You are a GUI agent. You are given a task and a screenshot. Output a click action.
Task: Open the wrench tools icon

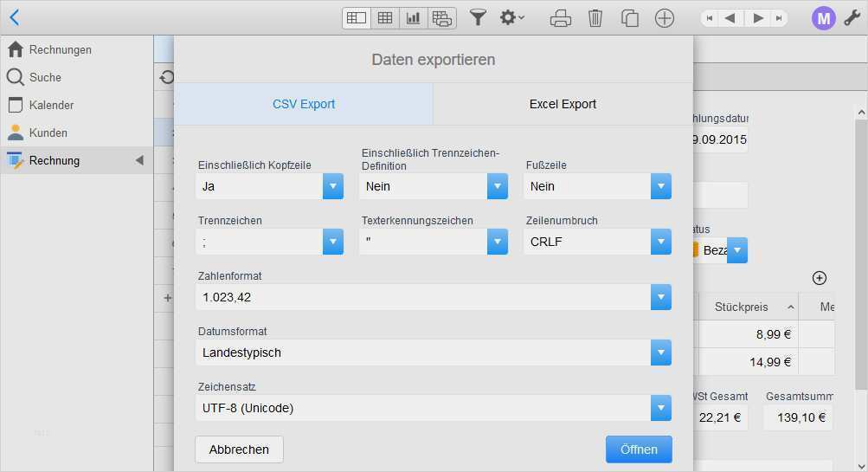click(852, 17)
